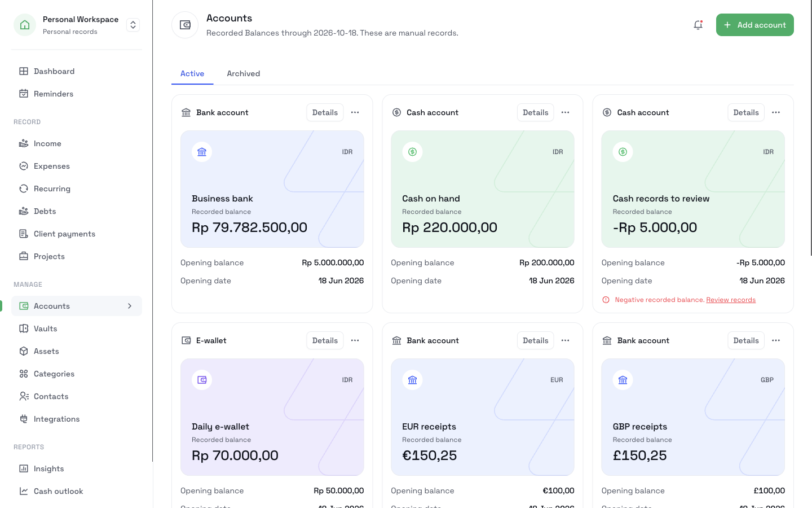Click the -Rp 5.000,00 recorded balance

655,227
